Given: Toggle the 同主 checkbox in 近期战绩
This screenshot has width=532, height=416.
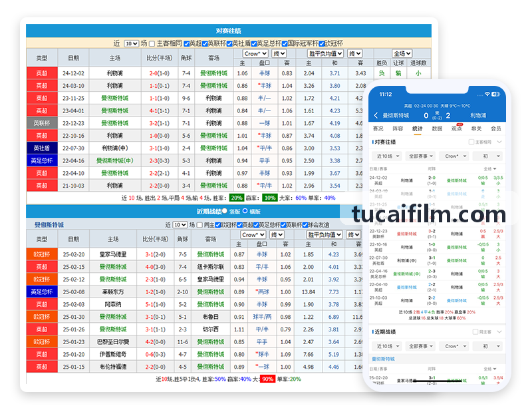Looking at the screenshot, I should click(200, 225).
